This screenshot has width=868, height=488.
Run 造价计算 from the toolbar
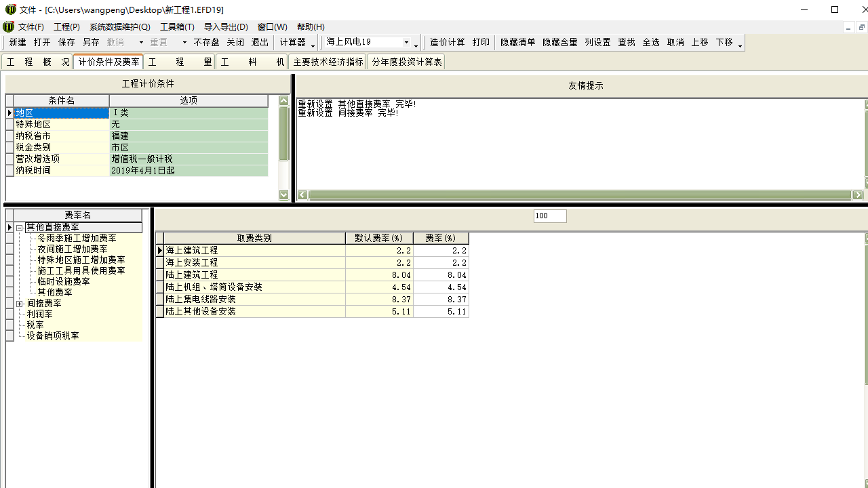[x=448, y=42]
